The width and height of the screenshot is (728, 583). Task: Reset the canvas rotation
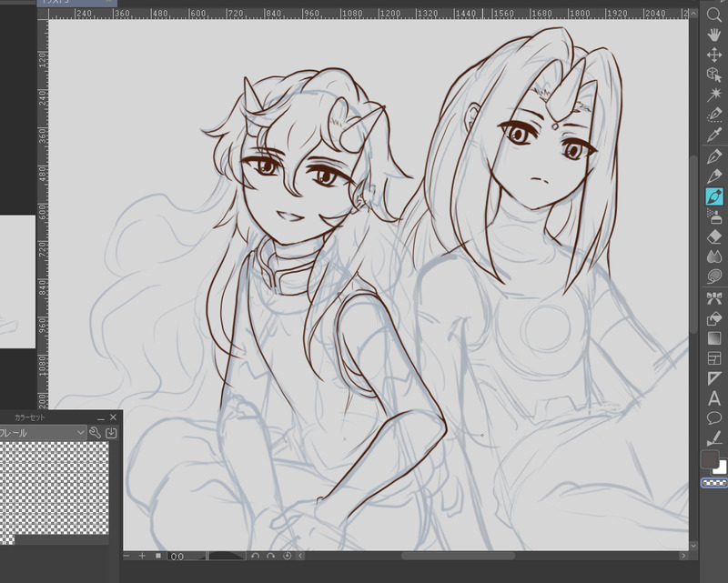pos(287,556)
